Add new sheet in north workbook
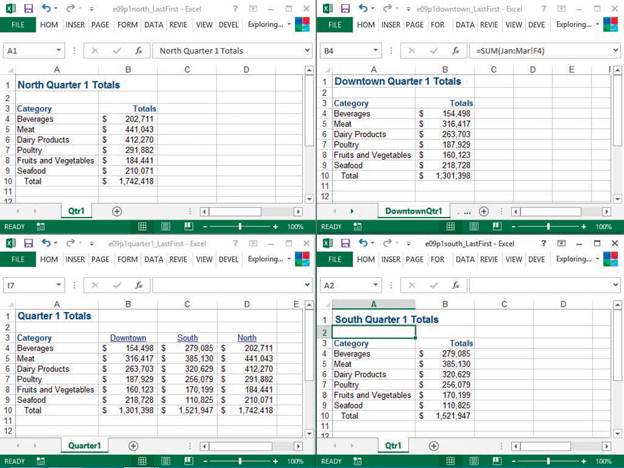Viewport: 624px width, 468px height. (117, 211)
